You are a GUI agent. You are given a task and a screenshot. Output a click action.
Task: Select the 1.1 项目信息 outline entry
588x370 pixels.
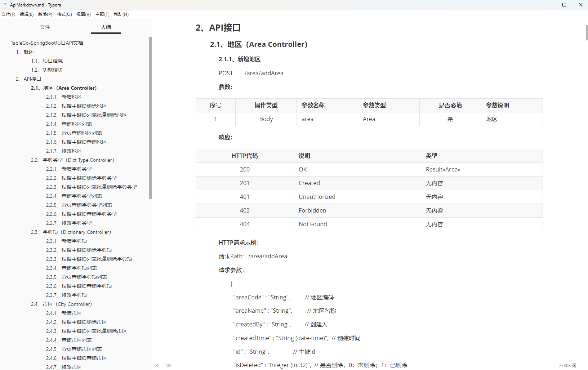47,61
